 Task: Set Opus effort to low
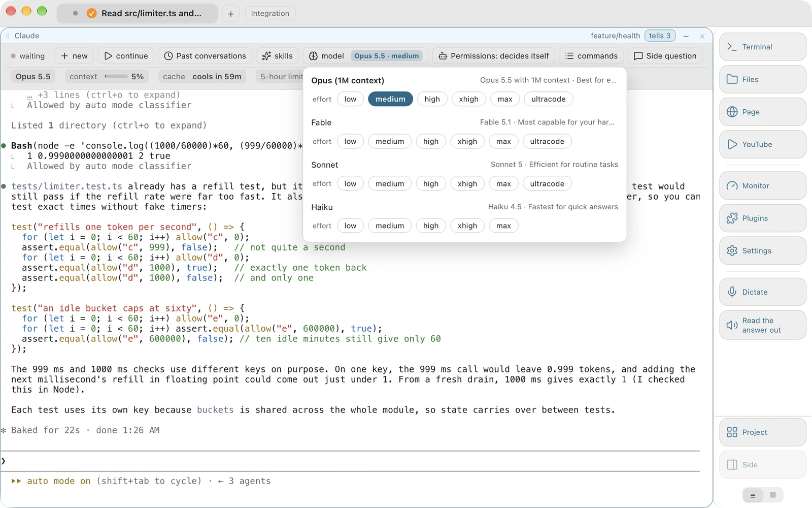click(350, 99)
